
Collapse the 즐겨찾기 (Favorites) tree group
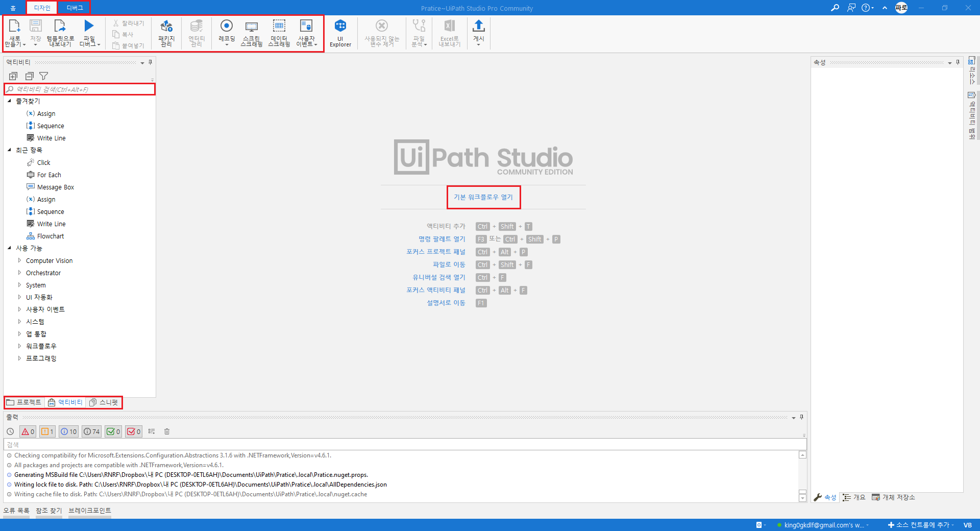click(9, 101)
